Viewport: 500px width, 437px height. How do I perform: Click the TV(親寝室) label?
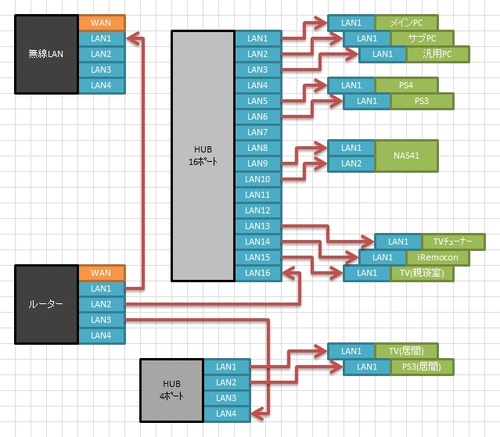tap(422, 273)
